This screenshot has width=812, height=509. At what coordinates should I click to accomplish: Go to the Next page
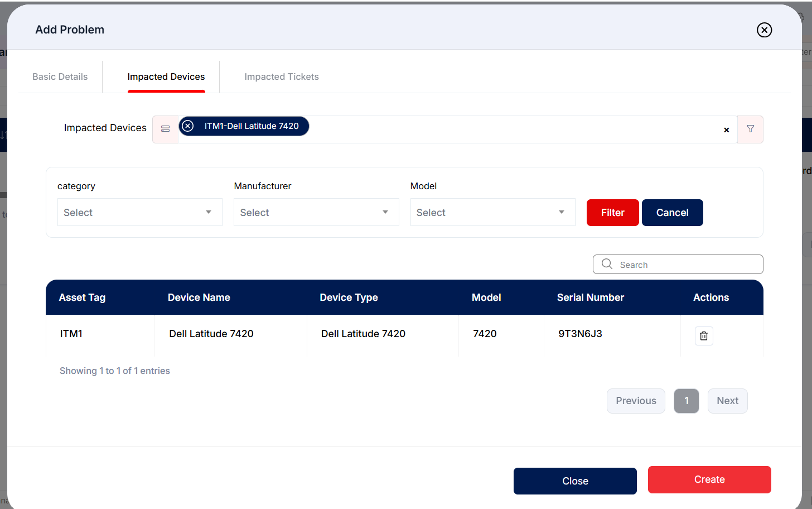pyautogui.click(x=727, y=401)
